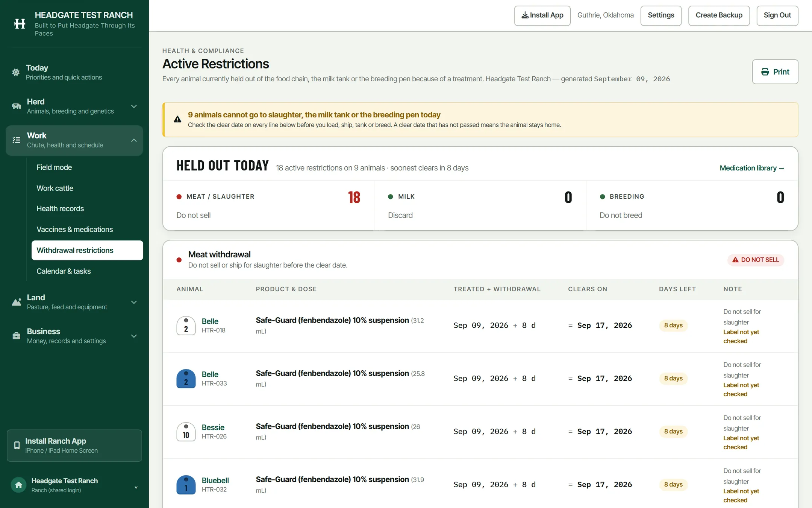Click the Breeding count card
Image resolution: width=812 pixels, height=508 pixels.
tap(692, 205)
